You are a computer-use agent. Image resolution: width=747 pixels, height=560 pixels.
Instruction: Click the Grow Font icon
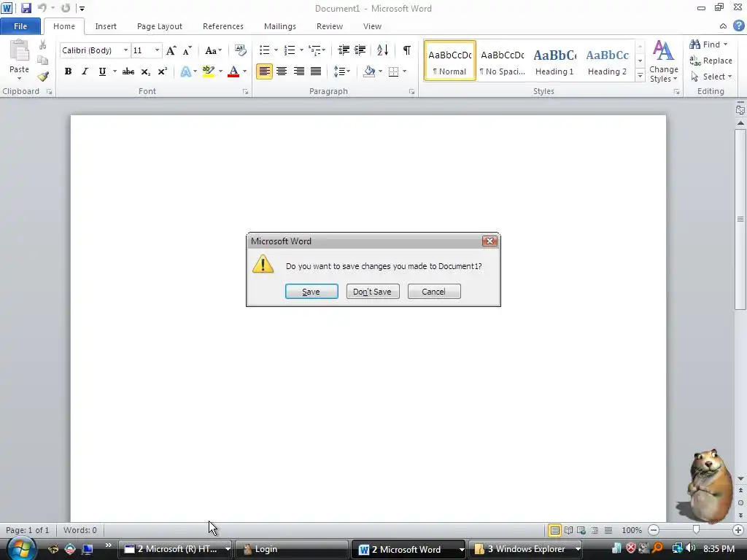point(171,50)
